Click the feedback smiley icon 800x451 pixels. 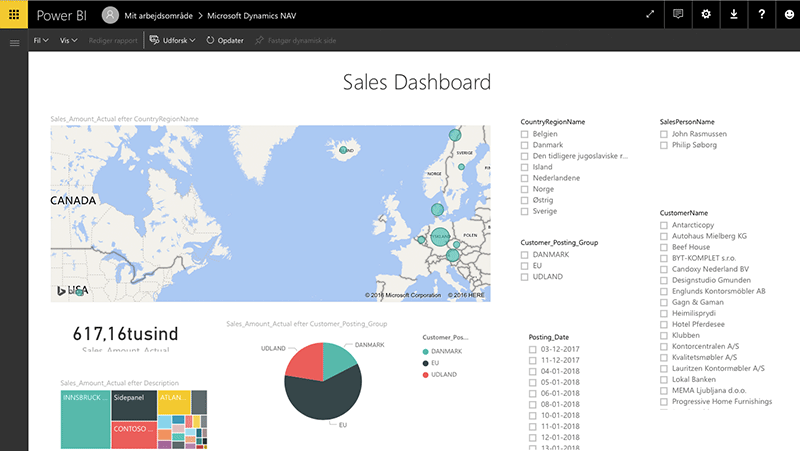point(789,14)
